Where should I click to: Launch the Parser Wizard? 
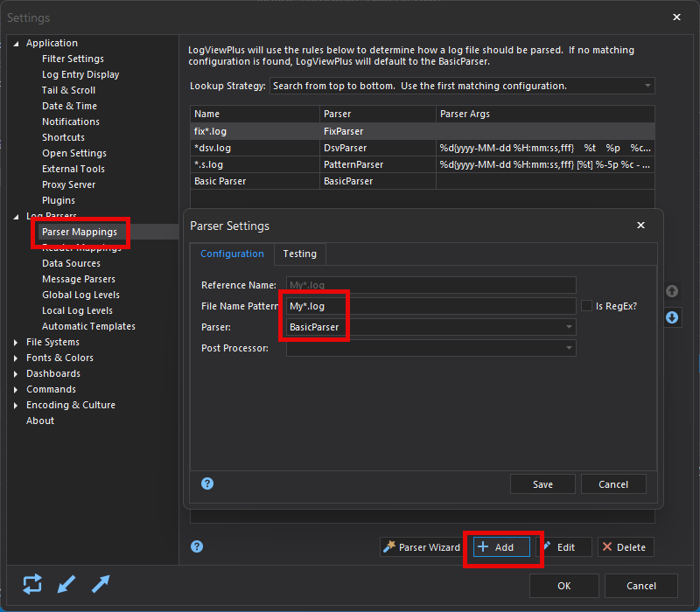click(422, 547)
